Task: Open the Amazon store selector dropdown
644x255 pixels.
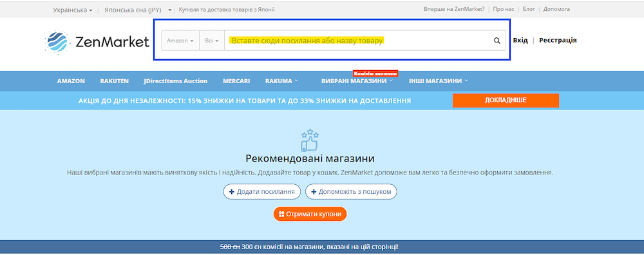Action: point(180,41)
